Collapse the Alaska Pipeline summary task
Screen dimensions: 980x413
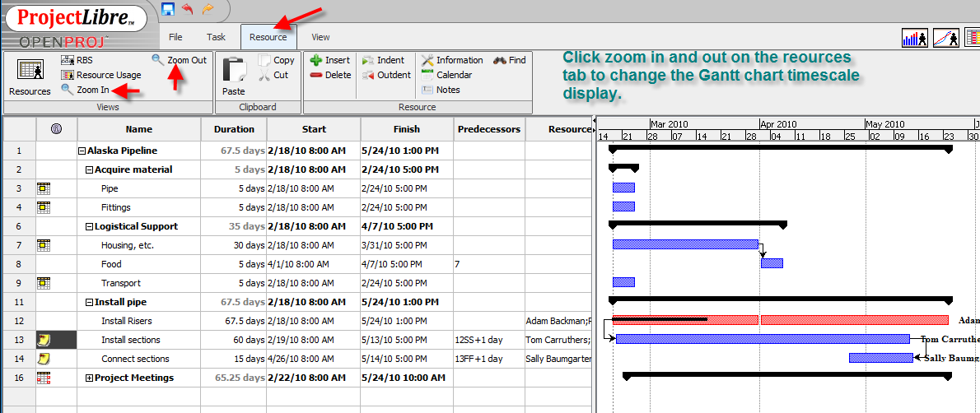point(82,151)
